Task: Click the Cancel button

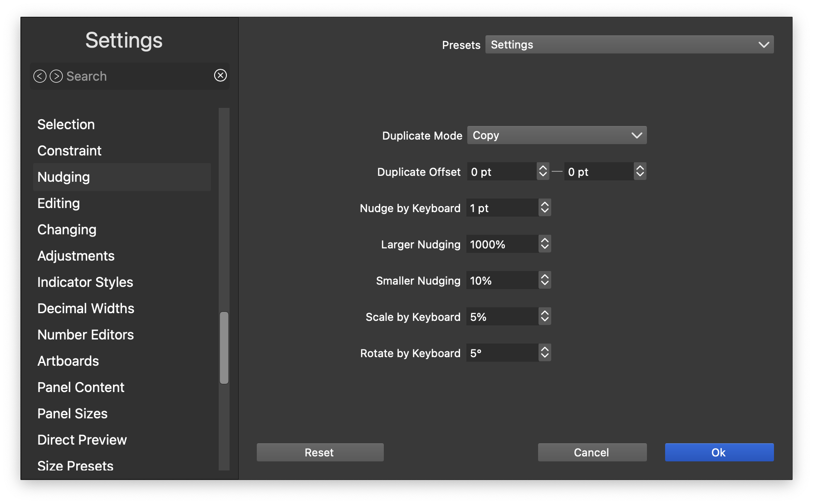Action: point(592,452)
